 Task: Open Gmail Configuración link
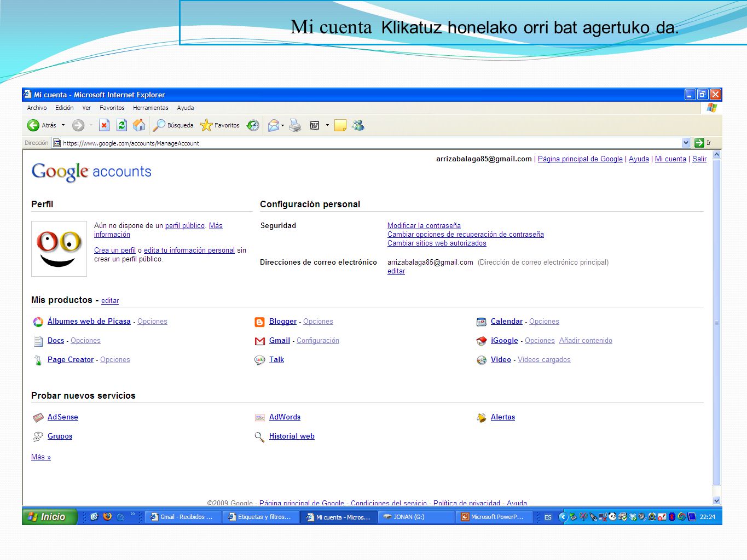(318, 340)
